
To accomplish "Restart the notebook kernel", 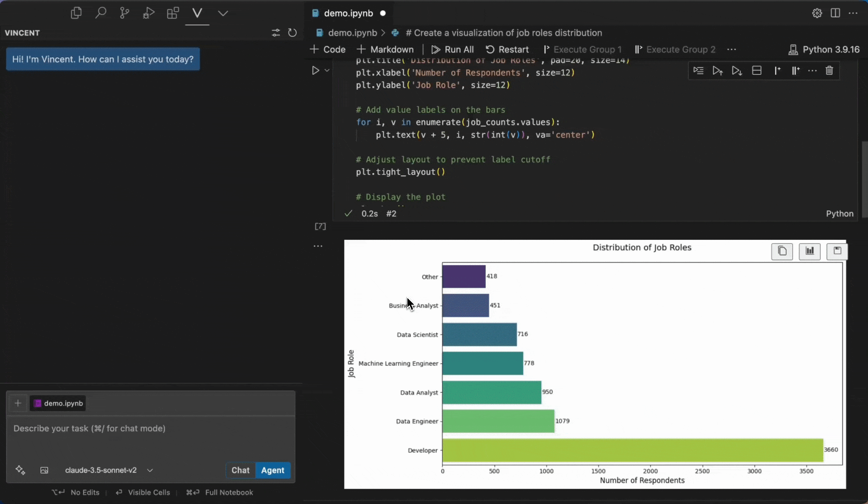I will (x=507, y=49).
